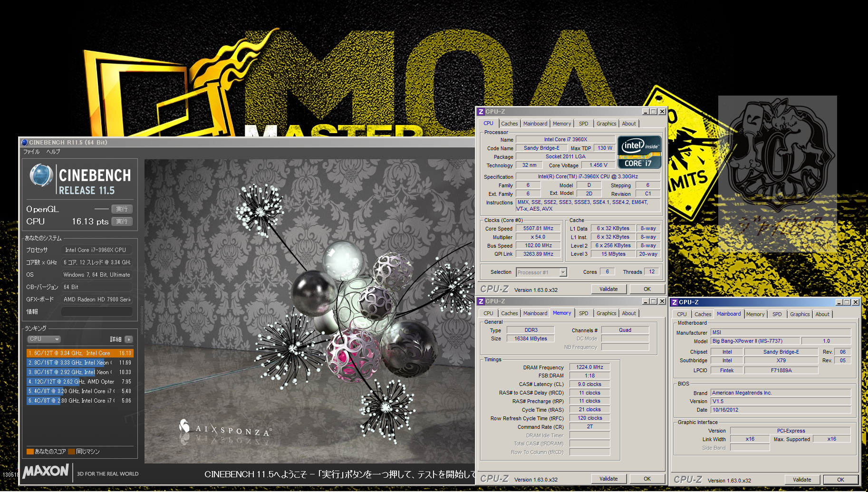Run the CPU benchmark in Cinebench

click(x=122, y=222)
